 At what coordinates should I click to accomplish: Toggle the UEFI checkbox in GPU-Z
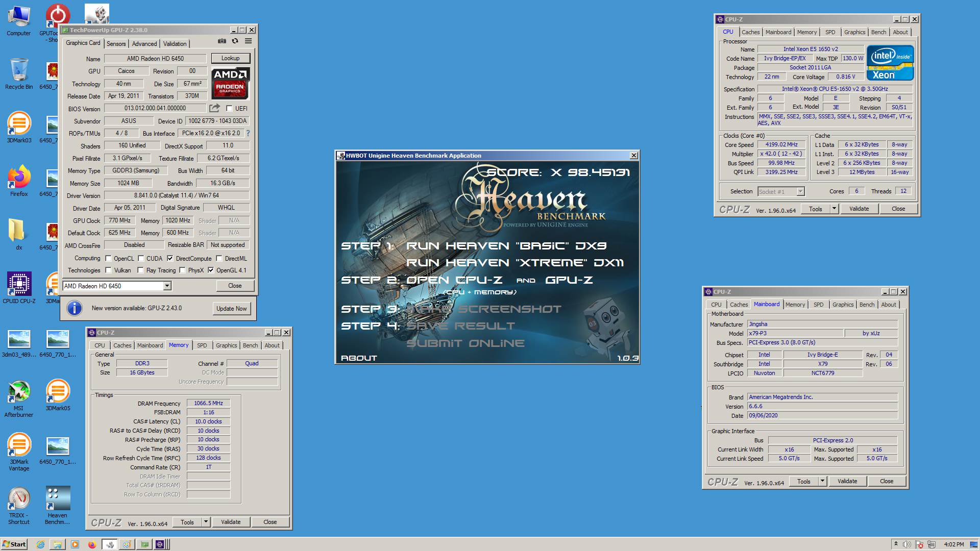pos(229,108)
